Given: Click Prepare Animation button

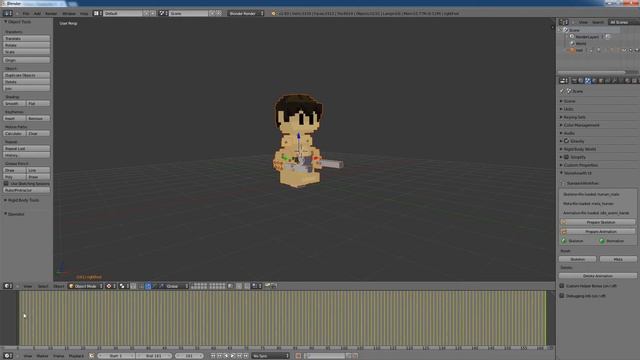Looking at the screenshot, I should pos(598,231).
